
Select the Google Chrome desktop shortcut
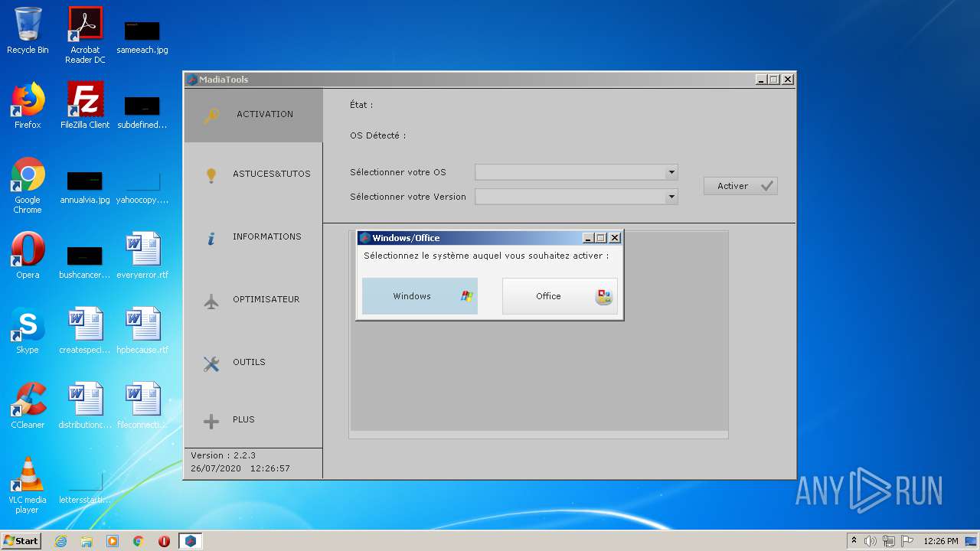coord(28,185)
